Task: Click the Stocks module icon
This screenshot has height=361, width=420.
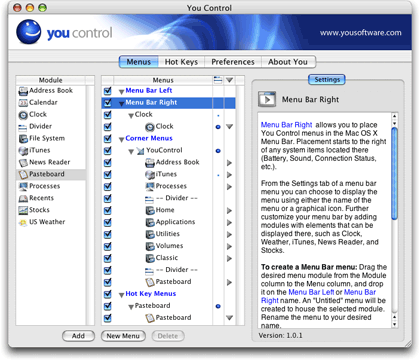Action: click(23, 210)
